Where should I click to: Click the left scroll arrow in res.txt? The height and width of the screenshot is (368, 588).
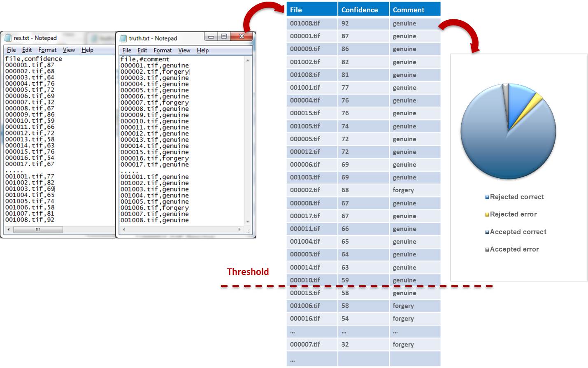9,230
